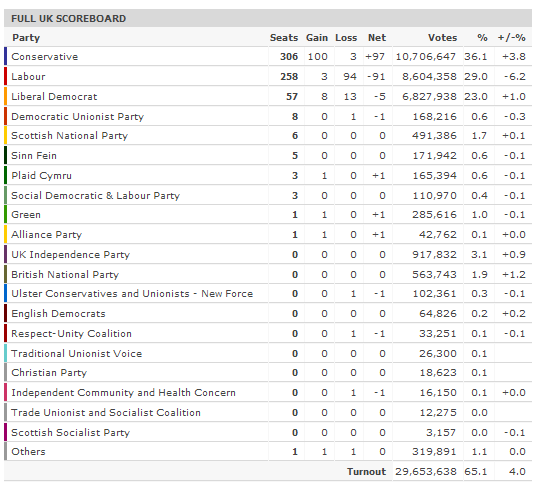Select British National Party row name
The height and width of the screenshot is (485, 536).
pos(65,274)
